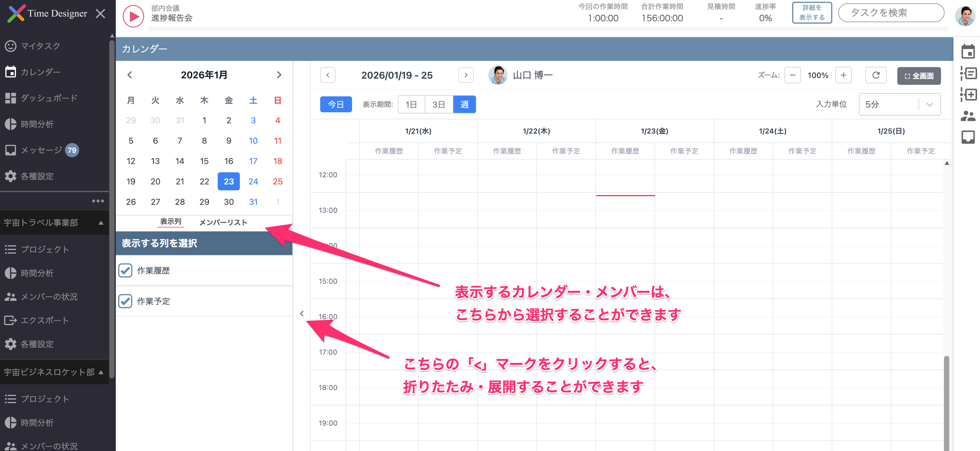The image size is (980, 451).
Task: Select 3日 display period
Action: 438,104
